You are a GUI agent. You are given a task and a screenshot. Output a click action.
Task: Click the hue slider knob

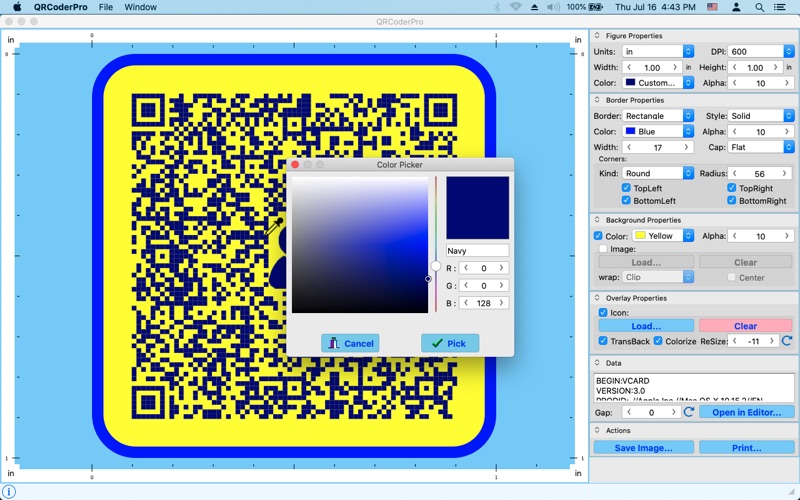point(436,266)
